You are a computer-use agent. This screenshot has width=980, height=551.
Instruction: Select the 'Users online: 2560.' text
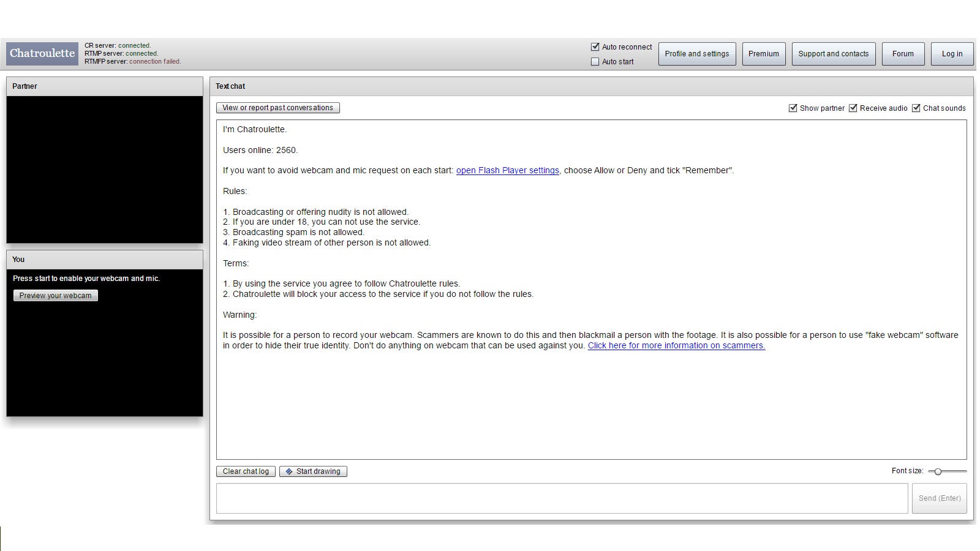260,150
